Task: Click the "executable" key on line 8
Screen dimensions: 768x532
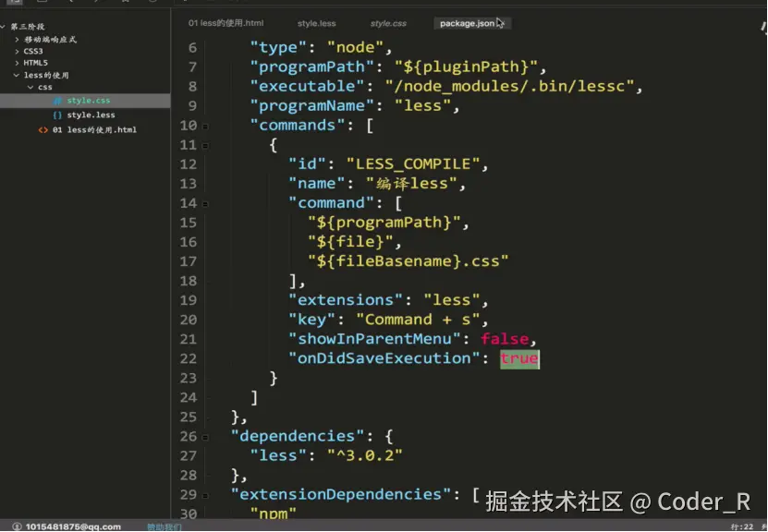Action: [307, 86]
